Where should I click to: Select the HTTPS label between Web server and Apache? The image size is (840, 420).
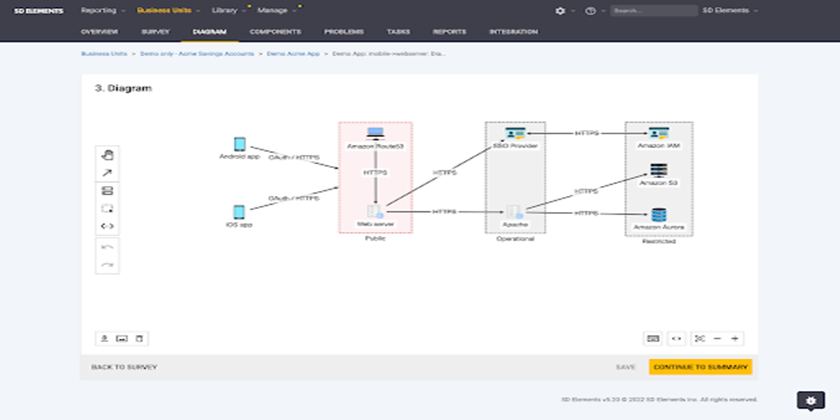[444, 212]
